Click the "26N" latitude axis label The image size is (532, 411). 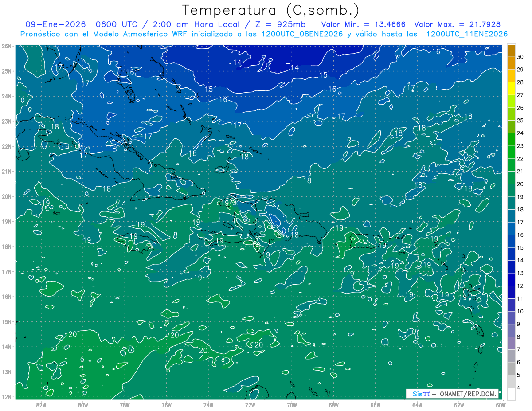[x=7, y=46]
